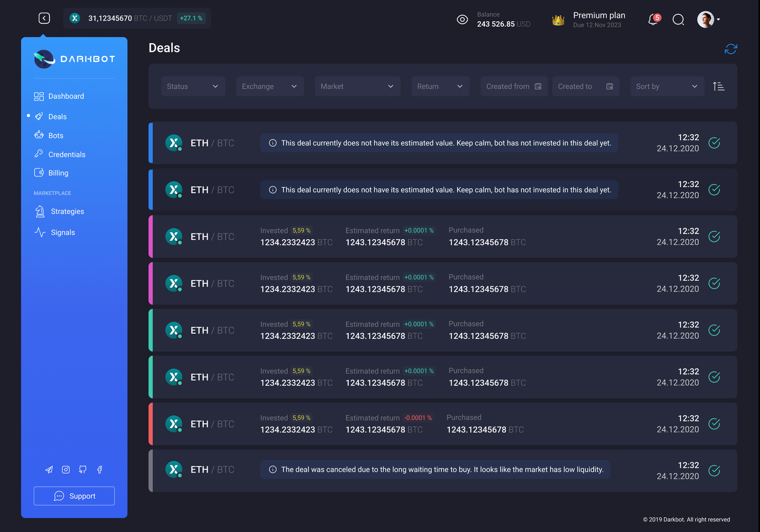Toggle the check circle on first deal
Screen dimensions: 760x532
pyautogui.click(x=714, y=143)
